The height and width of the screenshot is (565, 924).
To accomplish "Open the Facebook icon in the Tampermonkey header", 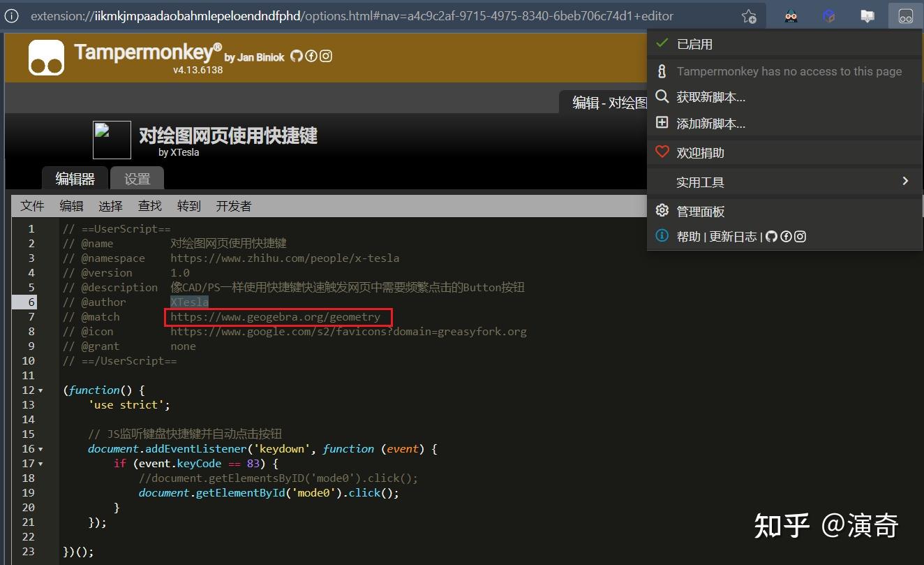I will click(x=311, y=56).
